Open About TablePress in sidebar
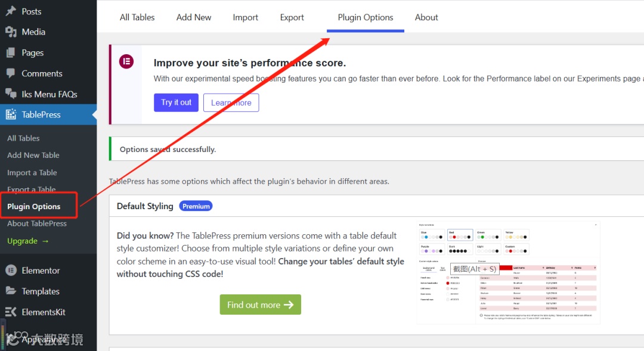The width and height of the screenshot is (644, 351). click(x=37, y=223)
